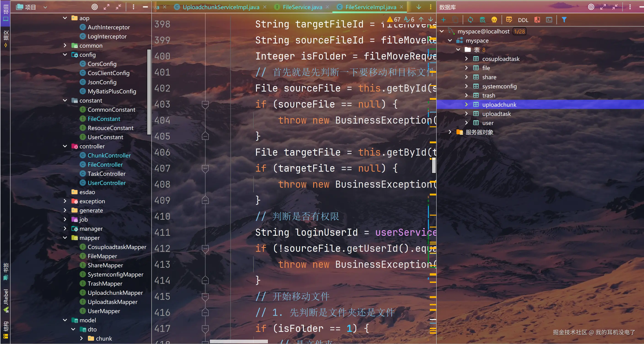Screen dimensions: 644x344
Task: Open the JRebel tool window on left strip
Action: 5,300
